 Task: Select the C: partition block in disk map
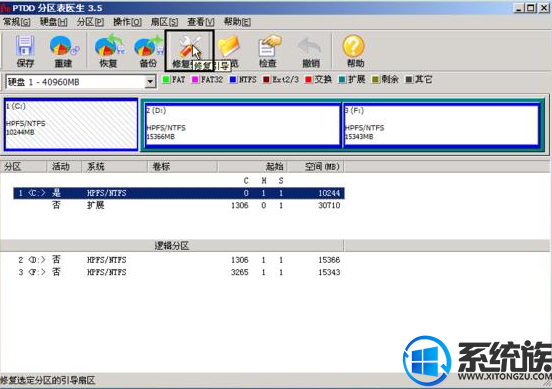71,124
